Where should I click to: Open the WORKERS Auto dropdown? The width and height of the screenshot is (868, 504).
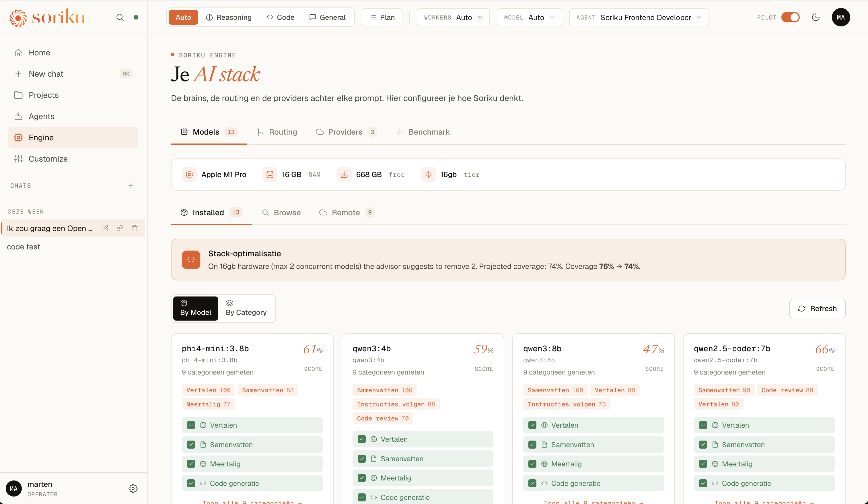tap(453, 17)
